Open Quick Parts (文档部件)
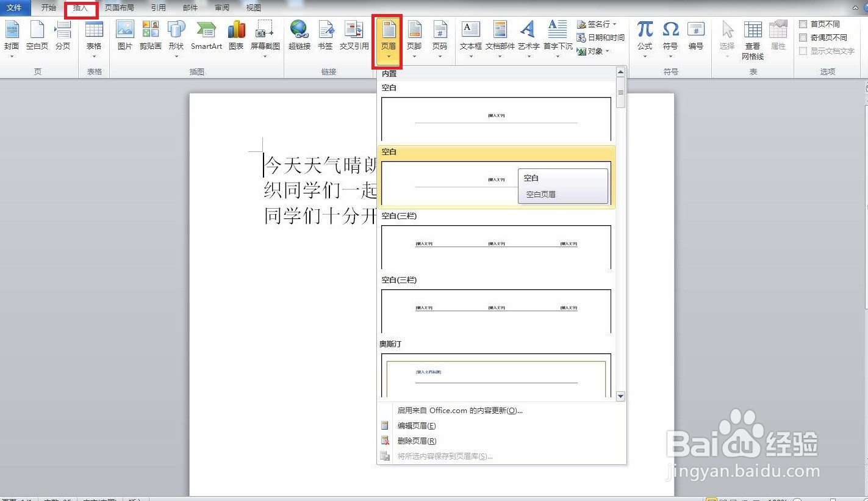Image resolution: width=868 pixels, height=501 pixels. click(x=500, y=35)
